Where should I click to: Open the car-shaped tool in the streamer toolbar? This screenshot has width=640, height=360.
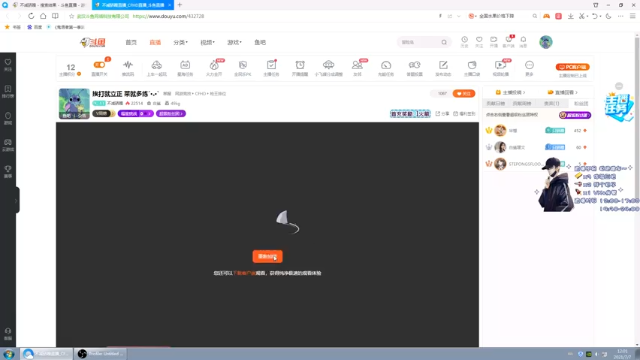point(157,65)
